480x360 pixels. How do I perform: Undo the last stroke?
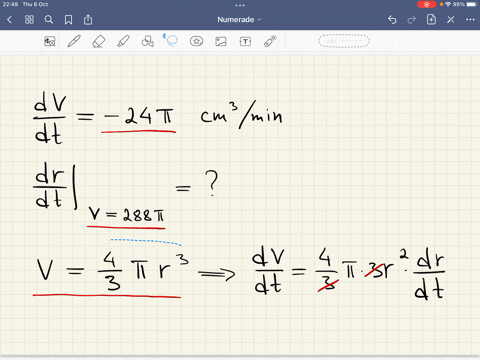tap(392, 20)
